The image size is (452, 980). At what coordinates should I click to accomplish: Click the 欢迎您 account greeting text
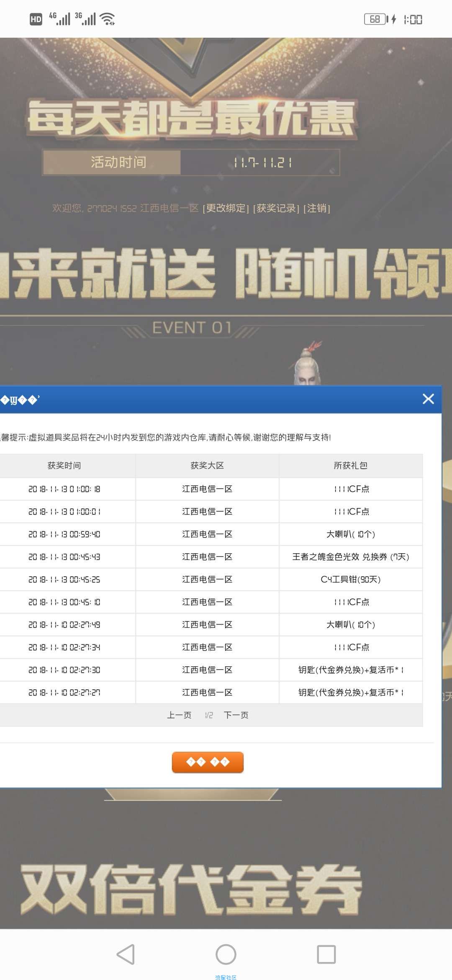coord(125,208)
